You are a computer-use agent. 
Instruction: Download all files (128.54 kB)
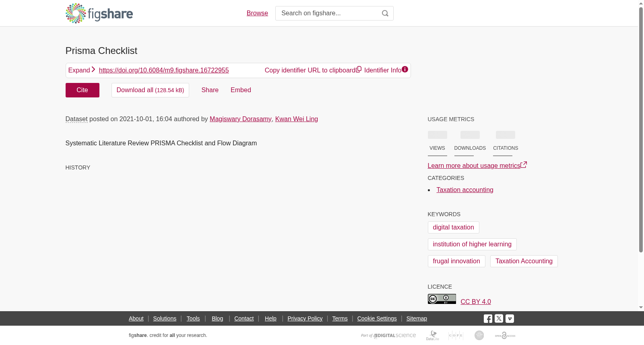point(150,90)
